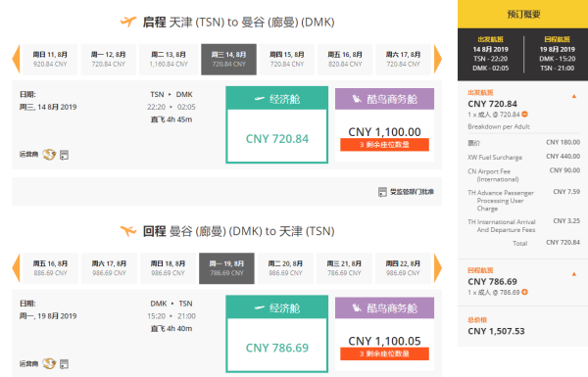Click outbound flight duration 4h 45m
Image resolution: width=588 pixels, height=377 pixels.
(x=171, y=119)
